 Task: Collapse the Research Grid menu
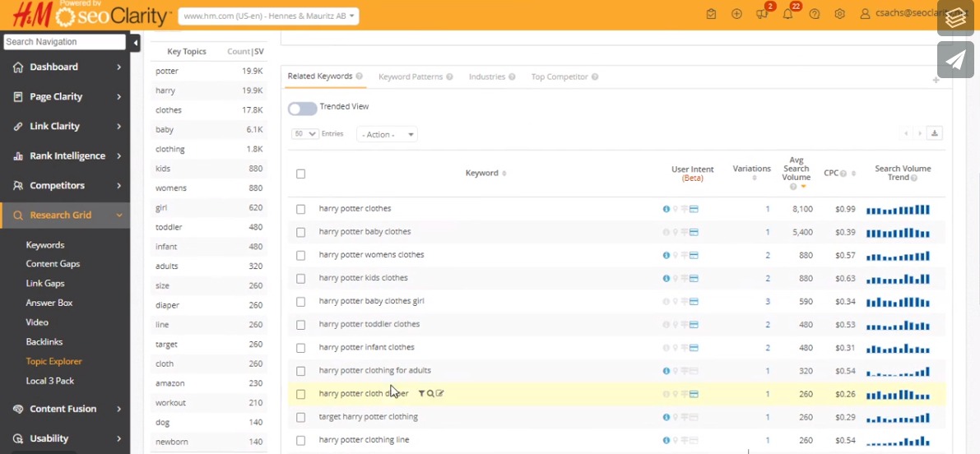65,215
